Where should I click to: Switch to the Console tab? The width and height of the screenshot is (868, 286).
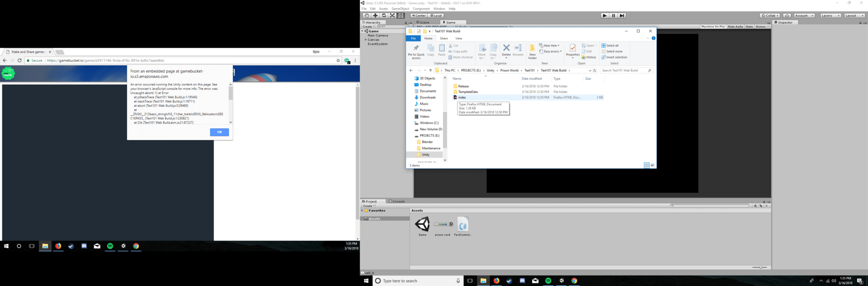pos(397,201)
